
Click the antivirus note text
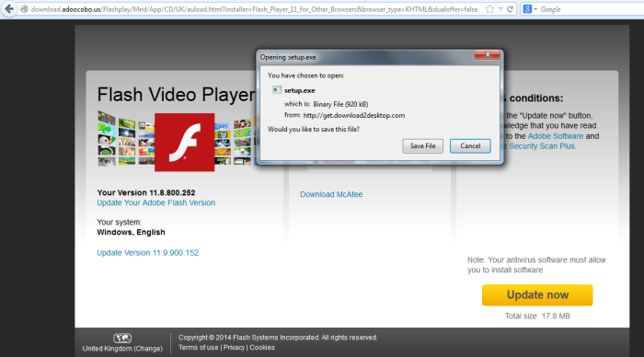pyautogui.click(x=536, y=265)
